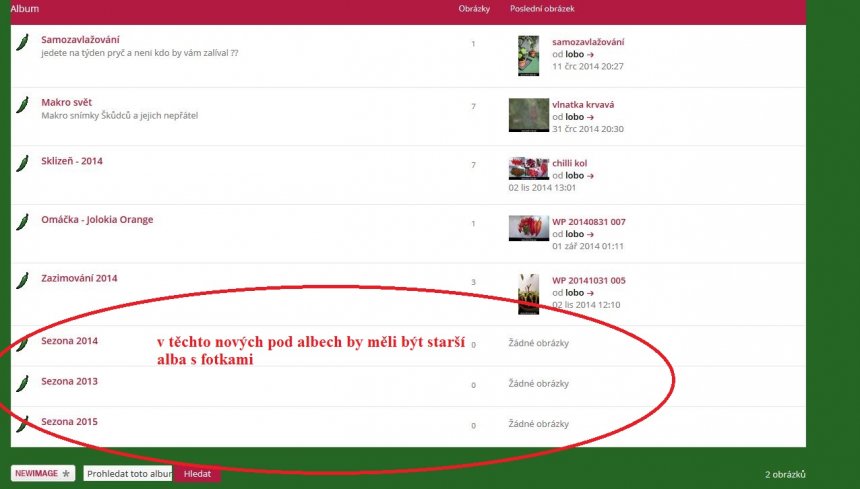Click the chili icon beside Samozavlažování album
The image size is (860, 489).
21,43
